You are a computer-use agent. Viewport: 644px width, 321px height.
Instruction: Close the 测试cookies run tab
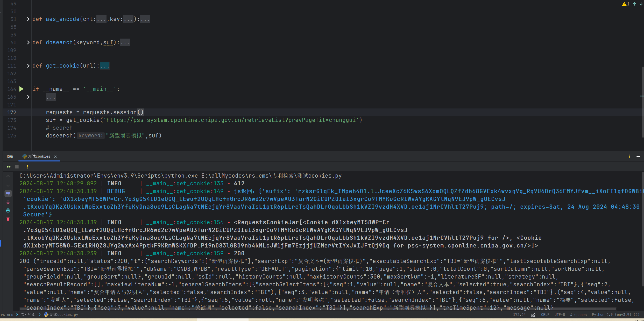55,157
